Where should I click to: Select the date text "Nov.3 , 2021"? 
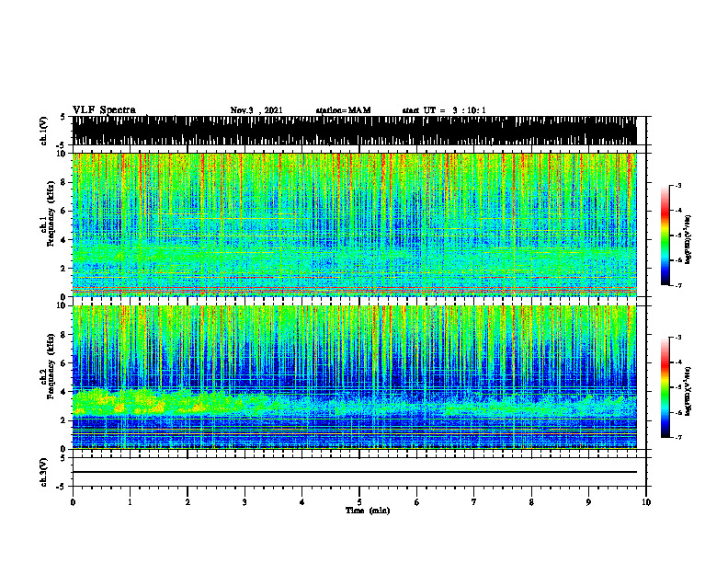pos(256,110)
